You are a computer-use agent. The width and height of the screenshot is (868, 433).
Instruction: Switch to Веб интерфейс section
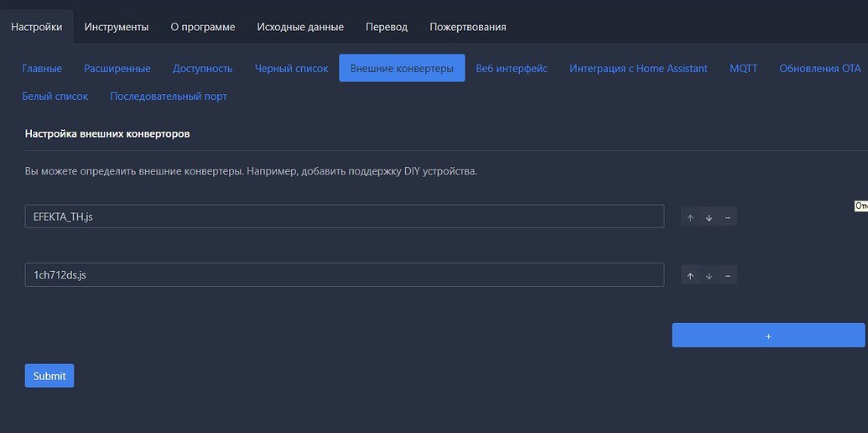[x=512, y=69]
